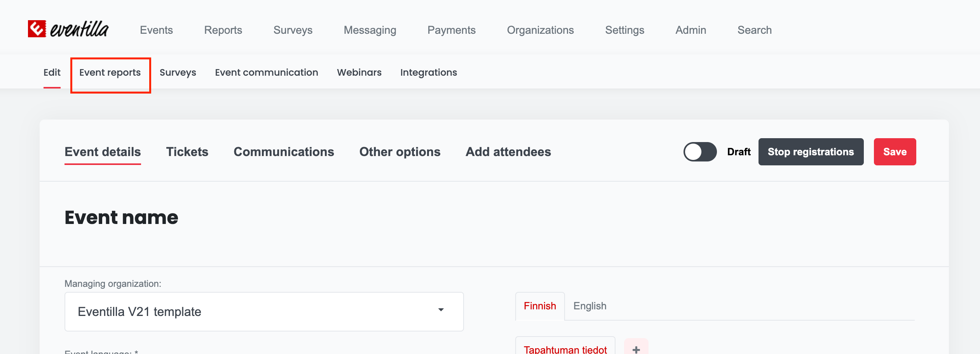
Task: Open Admin in top navigation
Action: (691, 30)
